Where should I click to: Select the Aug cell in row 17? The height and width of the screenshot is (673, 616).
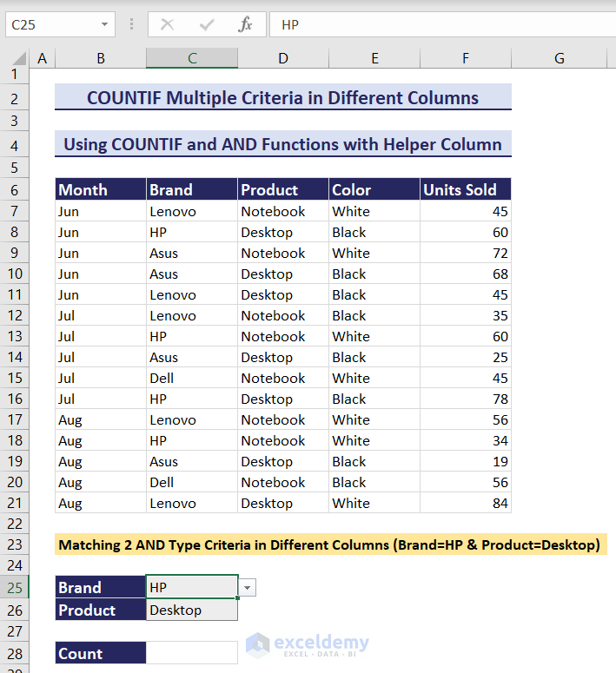coord(101,419)
